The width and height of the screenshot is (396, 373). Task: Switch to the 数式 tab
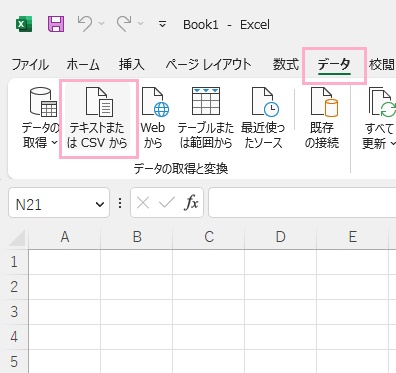(286, 64)
